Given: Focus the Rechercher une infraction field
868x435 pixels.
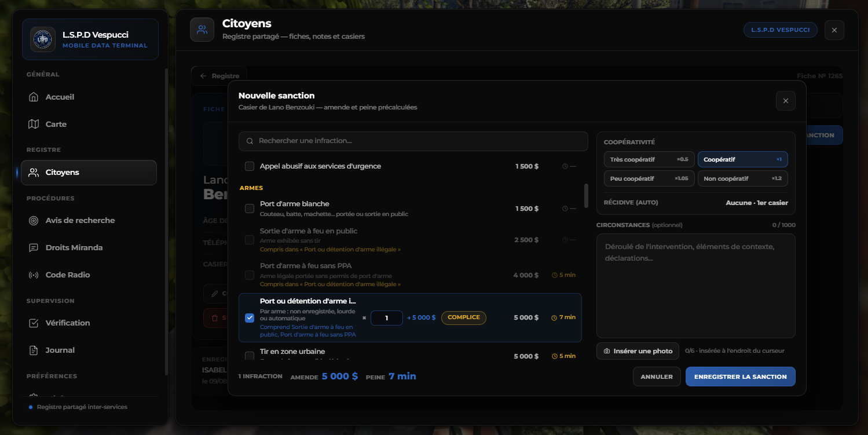Looking at the screenshot, I should click(x=413, y=141).
